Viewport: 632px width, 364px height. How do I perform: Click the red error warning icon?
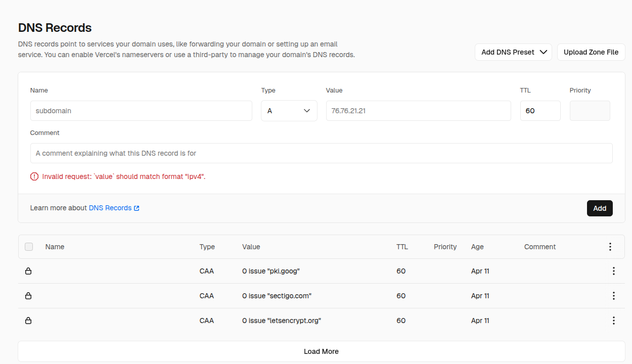tap(34, 176)
